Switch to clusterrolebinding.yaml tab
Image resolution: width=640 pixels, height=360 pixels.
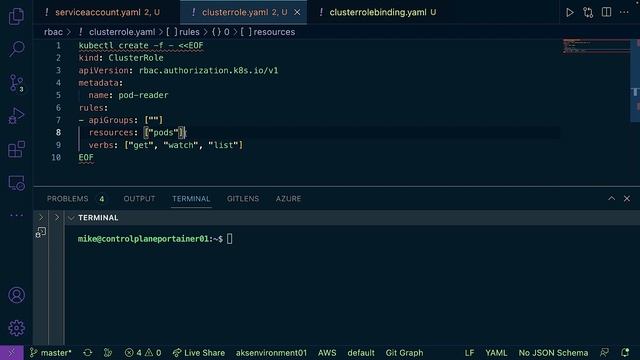pyautogui.click(x=378, y=12)
